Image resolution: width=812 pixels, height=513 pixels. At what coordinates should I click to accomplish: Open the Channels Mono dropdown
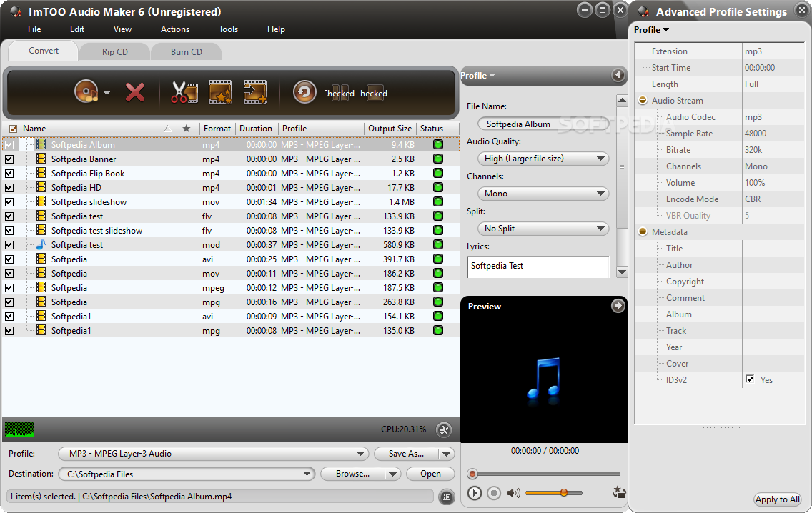point(543,194)
